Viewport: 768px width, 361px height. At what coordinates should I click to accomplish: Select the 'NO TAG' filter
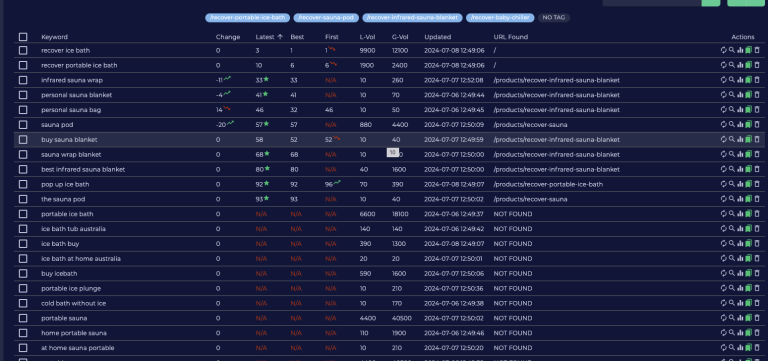(554, 18)
